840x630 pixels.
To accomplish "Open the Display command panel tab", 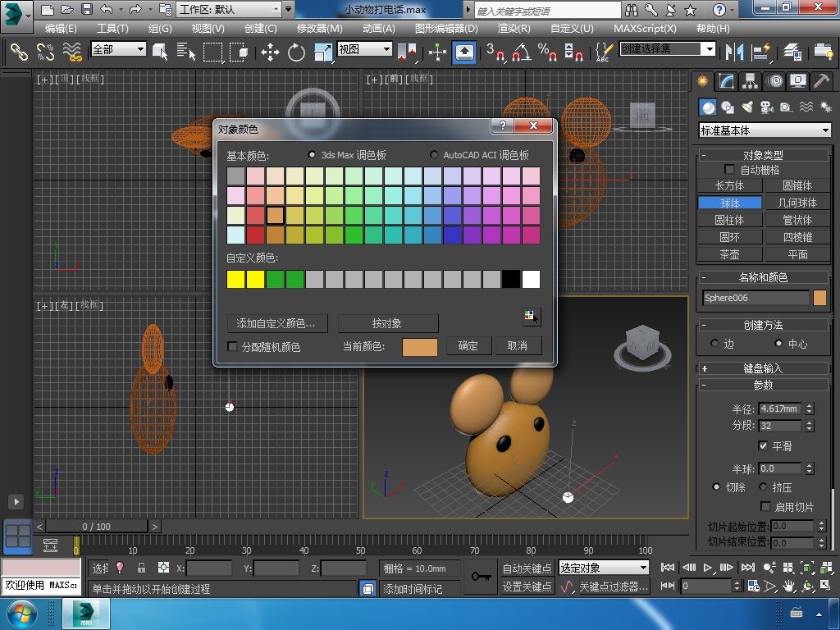I will pyautogui.click(x=798, y=81).
